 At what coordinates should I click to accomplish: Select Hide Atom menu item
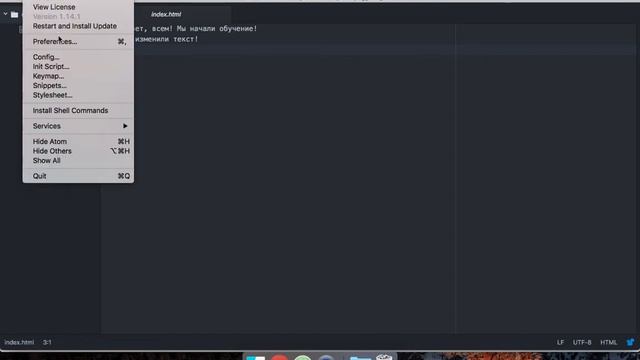[x=78, y=142]
